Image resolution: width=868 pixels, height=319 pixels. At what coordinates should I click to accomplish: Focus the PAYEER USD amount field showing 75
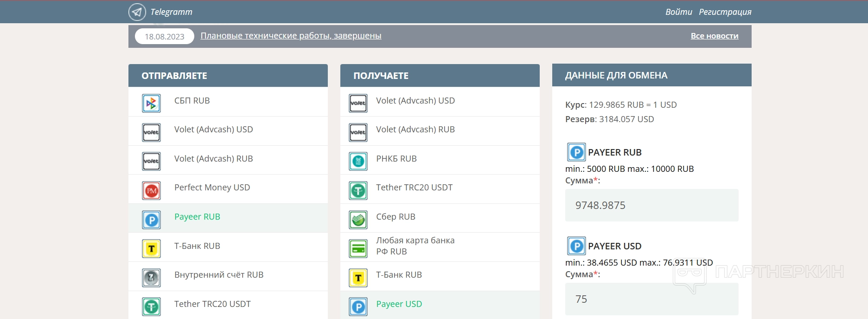point(651,299)
